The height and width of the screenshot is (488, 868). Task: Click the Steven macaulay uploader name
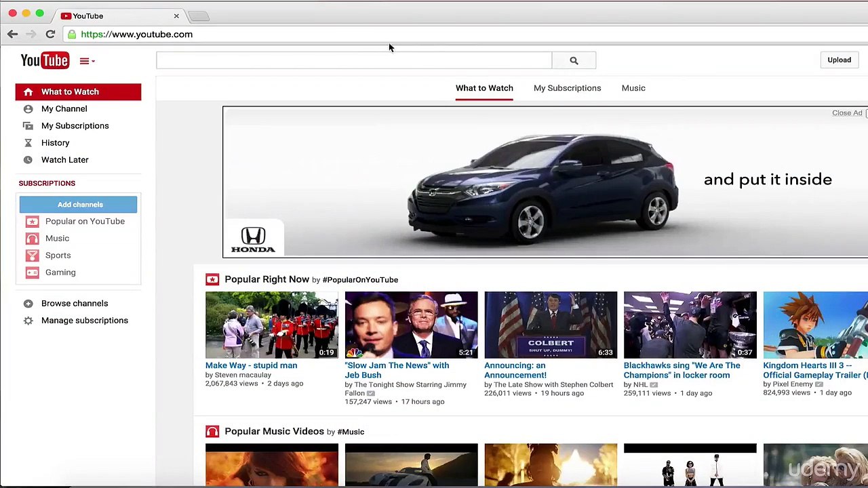(x=243, y=375)
